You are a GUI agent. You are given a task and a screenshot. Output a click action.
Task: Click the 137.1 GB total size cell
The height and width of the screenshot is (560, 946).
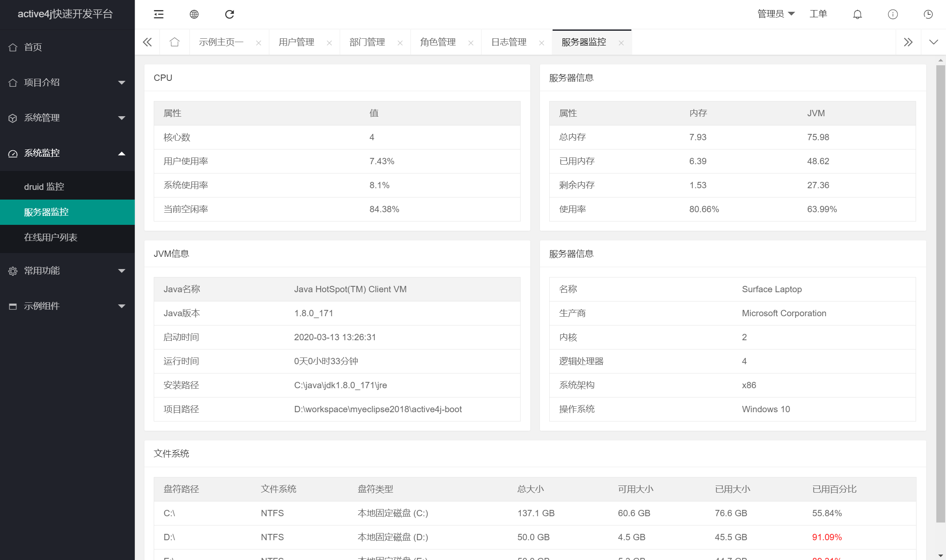[536, 513]
